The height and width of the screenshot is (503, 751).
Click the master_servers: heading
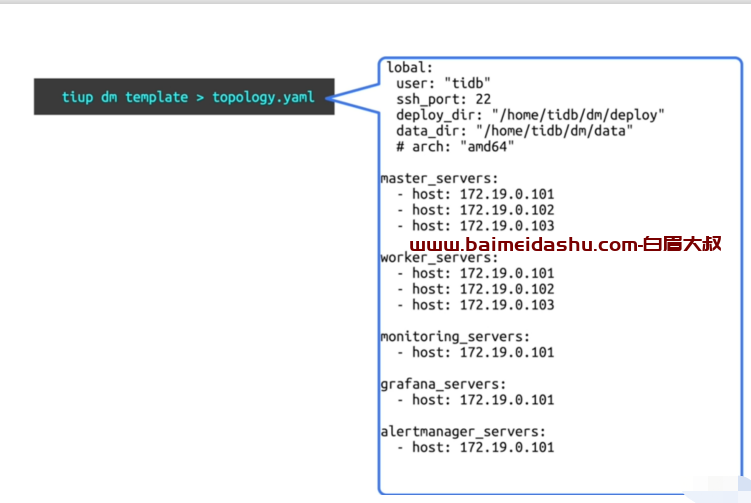tap(439, 179)
